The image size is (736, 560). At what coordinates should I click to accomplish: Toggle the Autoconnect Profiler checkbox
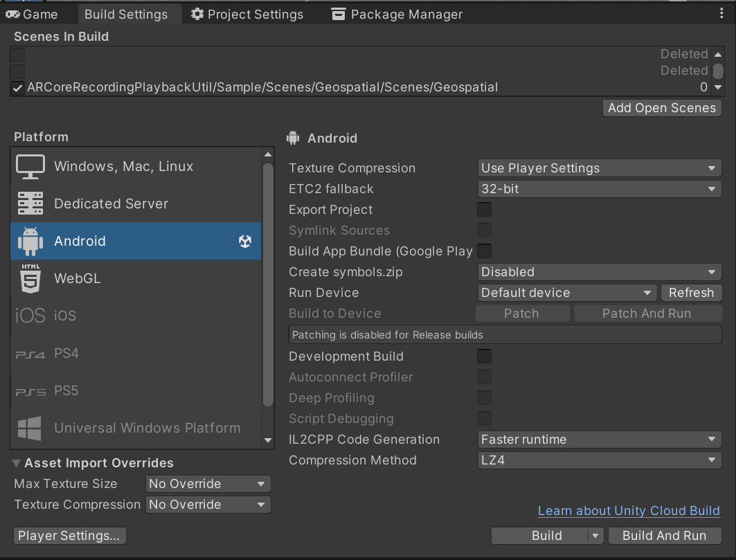[x=485, y=377]
